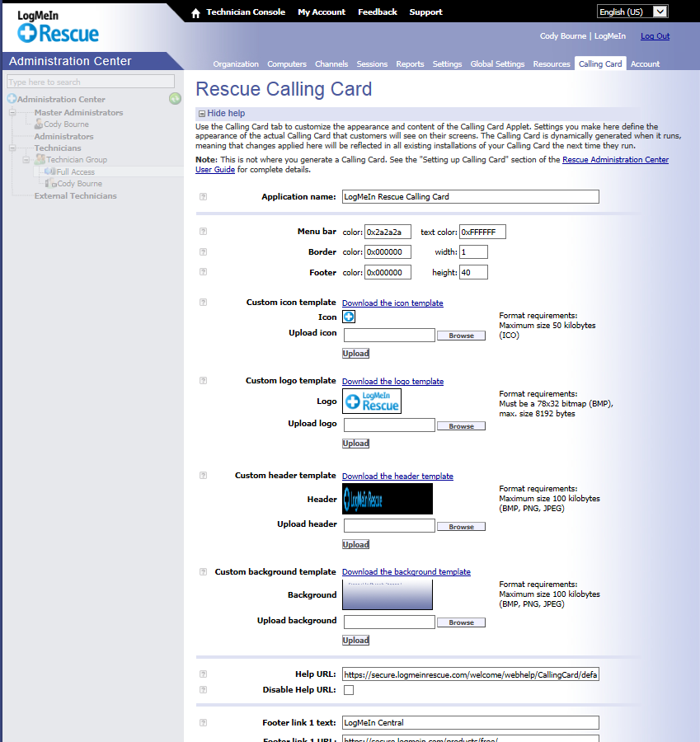
Task: Click Upload button under Upload background
Action: click(x=355, y=641)
